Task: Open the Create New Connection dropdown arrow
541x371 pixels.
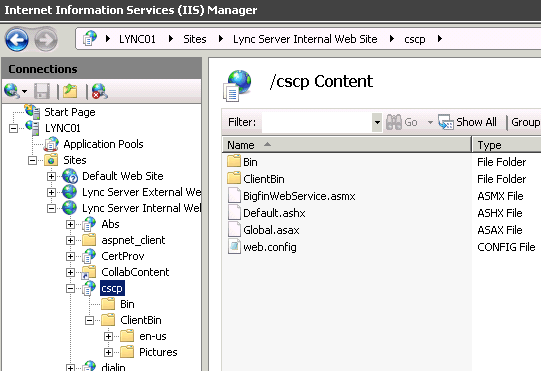Action: point(24,91)
